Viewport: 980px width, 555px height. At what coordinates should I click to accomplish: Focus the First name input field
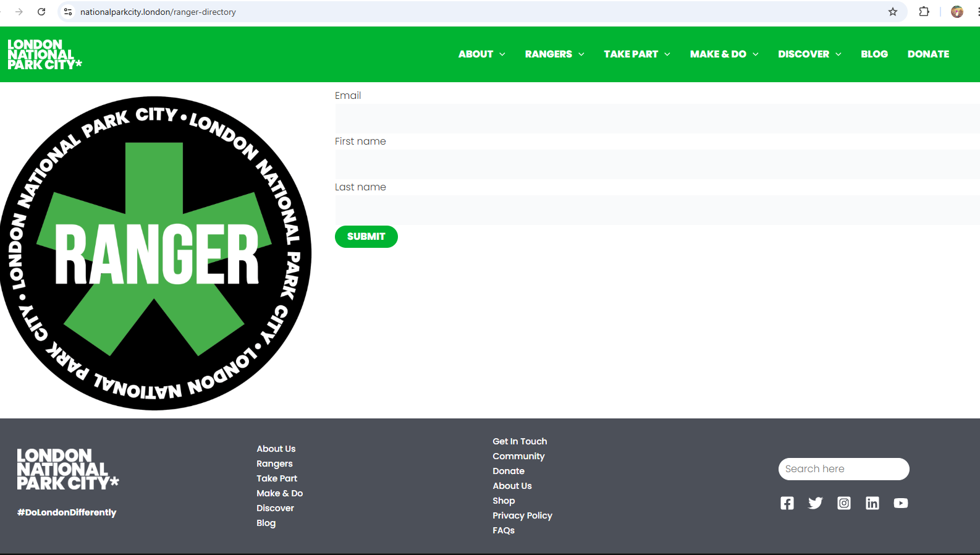pyautogui.click(x=657, y=164)
